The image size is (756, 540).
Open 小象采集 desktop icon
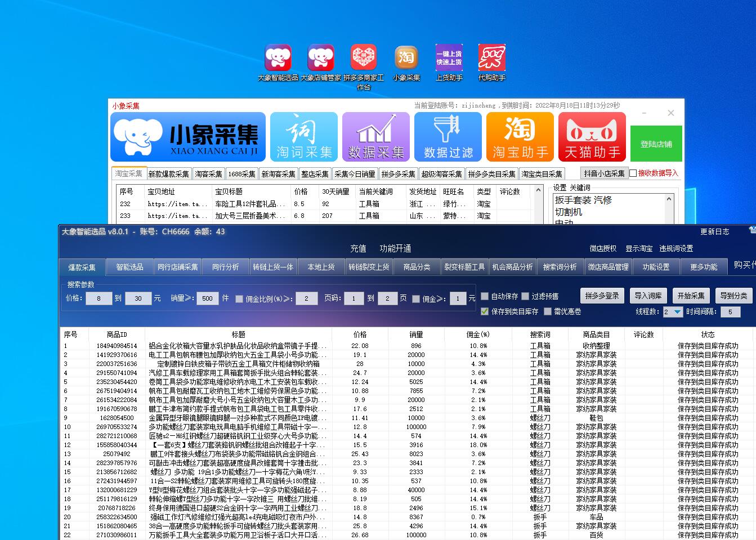(406, 63)
